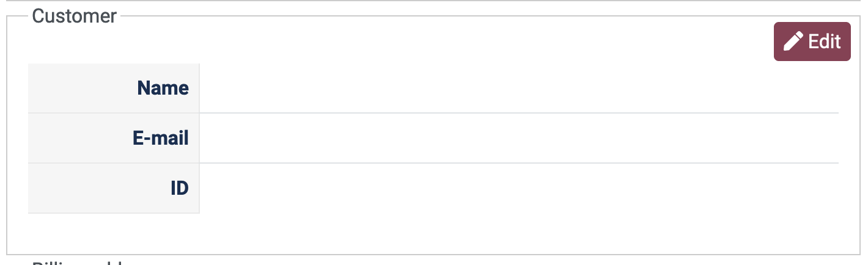Click the pencil icon on the Edit button

tap(793, 42)
